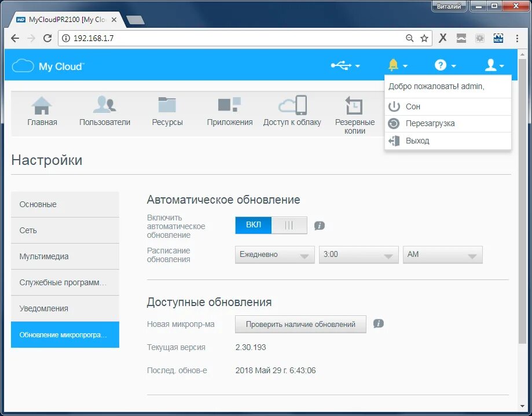Open the Мультимедиа settings tab

click(65, 257)
